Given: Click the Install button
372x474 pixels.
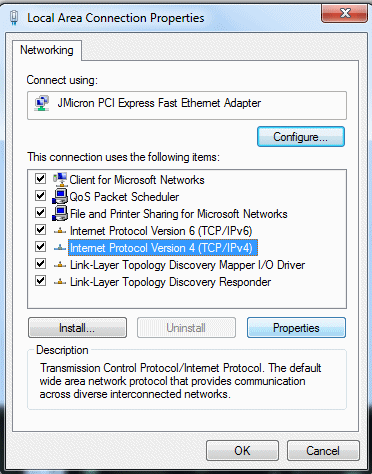Looking at the screenshot, I should (77, 328).
